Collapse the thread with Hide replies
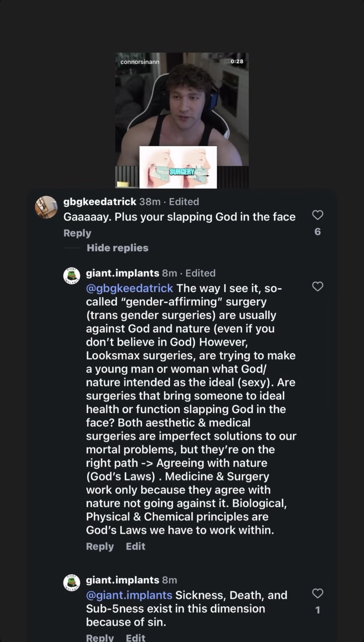 coord(117,248)
